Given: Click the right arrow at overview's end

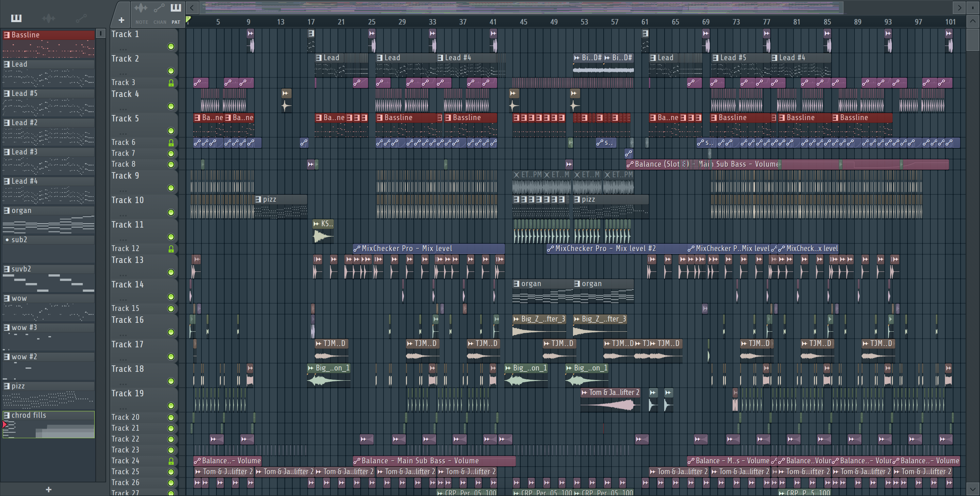Looking at the screenshot, I should pos(959,7).
